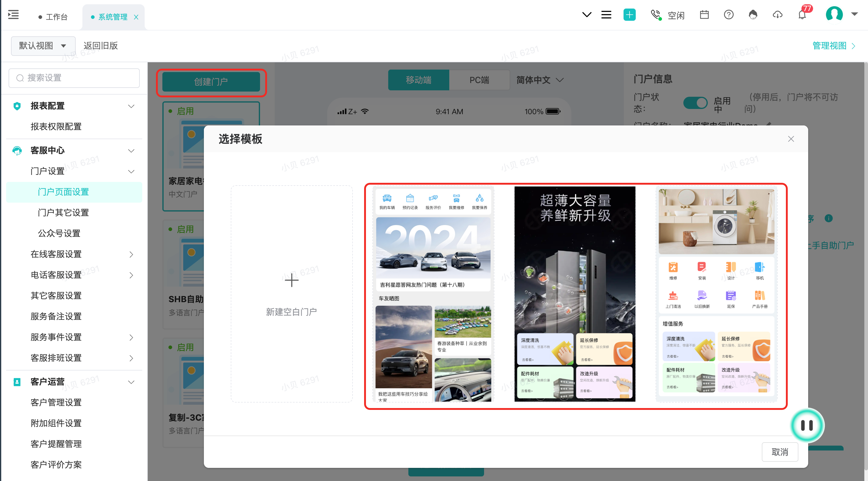Viewport: 868px width, 481px height.
Task: Select the washing machine home template
Action: [716, 294]
